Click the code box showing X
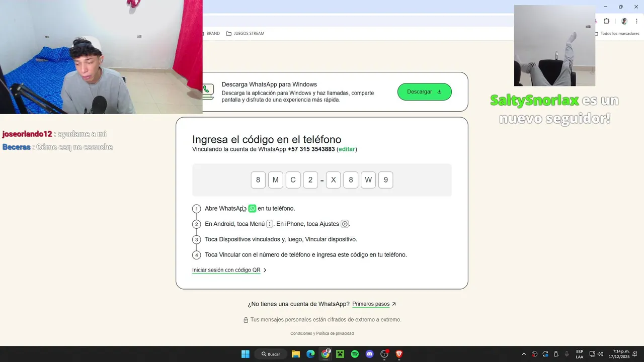This screenshot has height=362, width=644. (x=333, y=180)
